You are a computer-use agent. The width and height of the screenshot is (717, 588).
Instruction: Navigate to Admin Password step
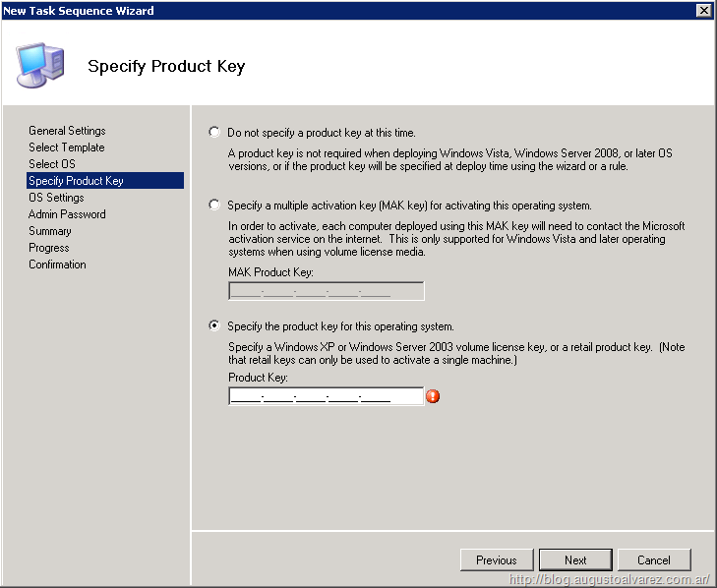coord(67,214)
